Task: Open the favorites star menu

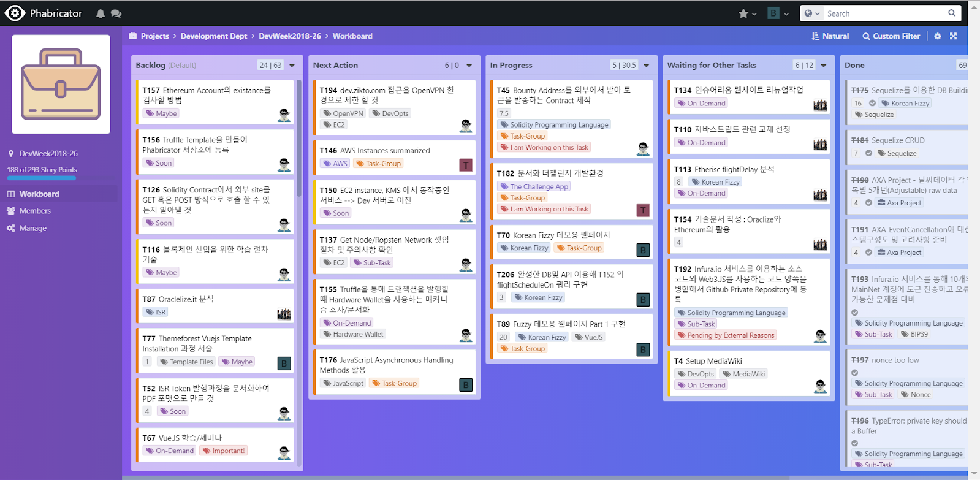Action: point(747,13)
